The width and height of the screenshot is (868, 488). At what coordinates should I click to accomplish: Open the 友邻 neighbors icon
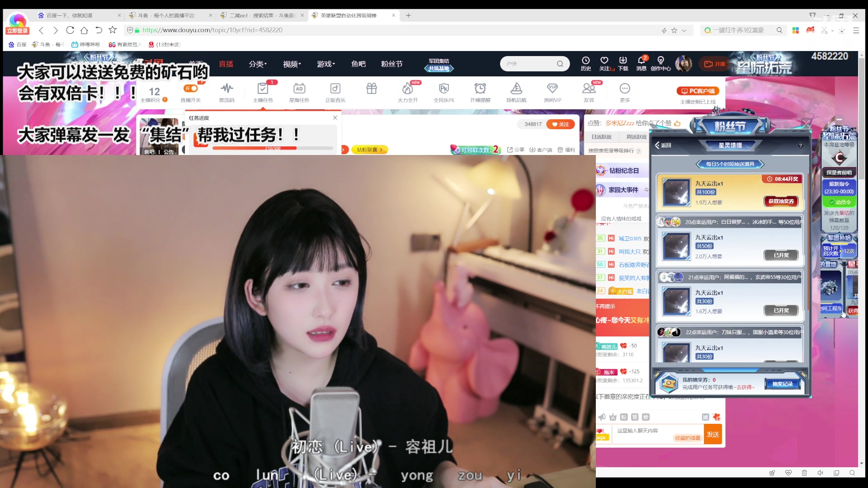point(589,89)
